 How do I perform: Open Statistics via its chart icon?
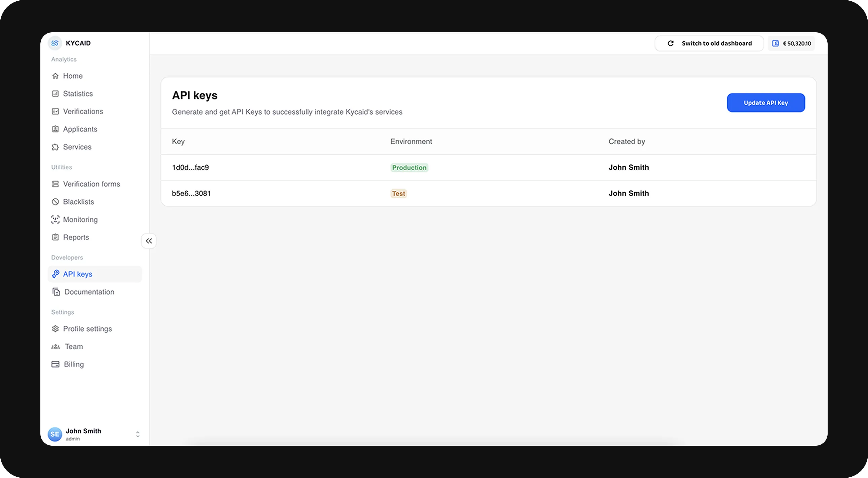click(x=55, y=93)
